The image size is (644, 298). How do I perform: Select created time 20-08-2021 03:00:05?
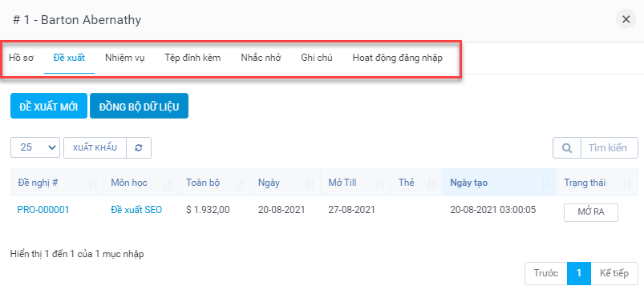tap(493, 210)
